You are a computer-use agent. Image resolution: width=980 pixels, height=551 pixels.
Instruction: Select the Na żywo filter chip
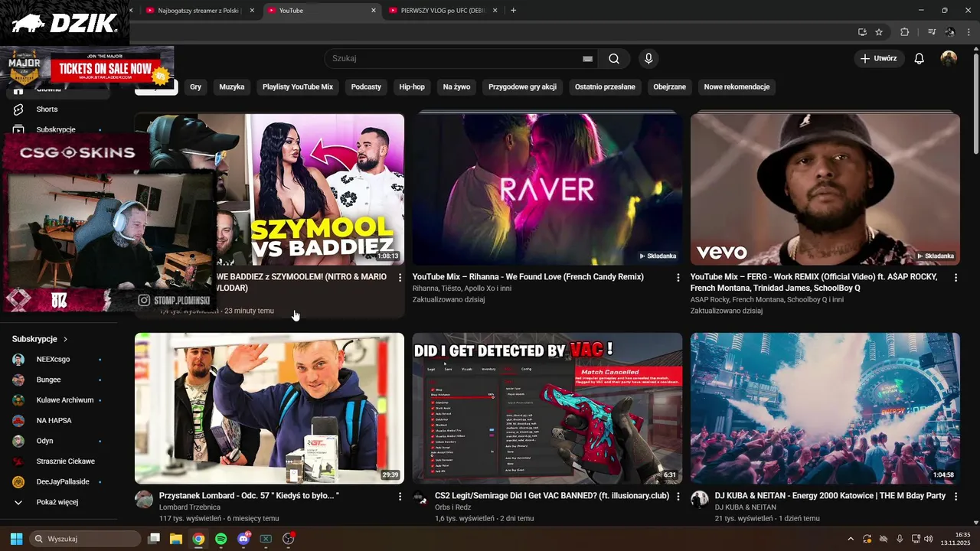pos(456,87)
